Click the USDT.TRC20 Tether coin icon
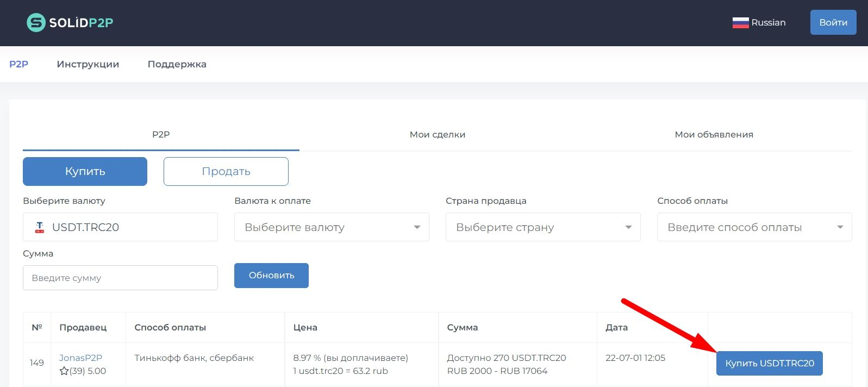Viewport: 868px width, 387px height. tap(40, 227)
